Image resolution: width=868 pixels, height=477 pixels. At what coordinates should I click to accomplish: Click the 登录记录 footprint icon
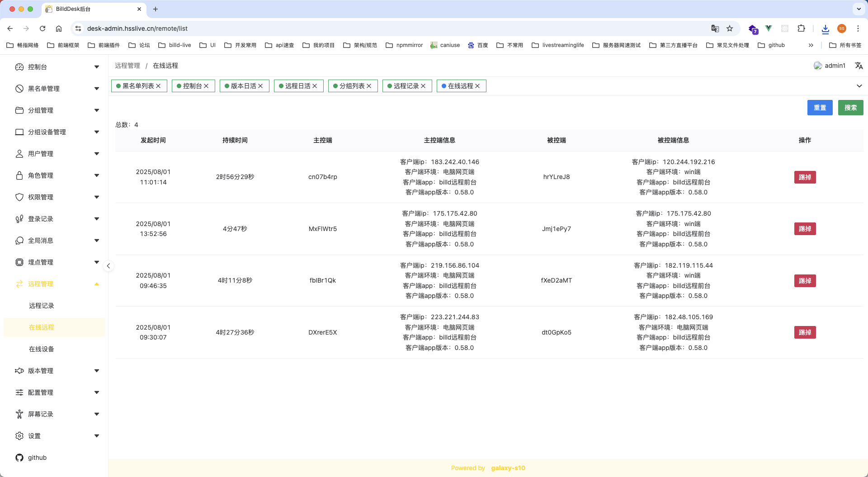[19, 219]
